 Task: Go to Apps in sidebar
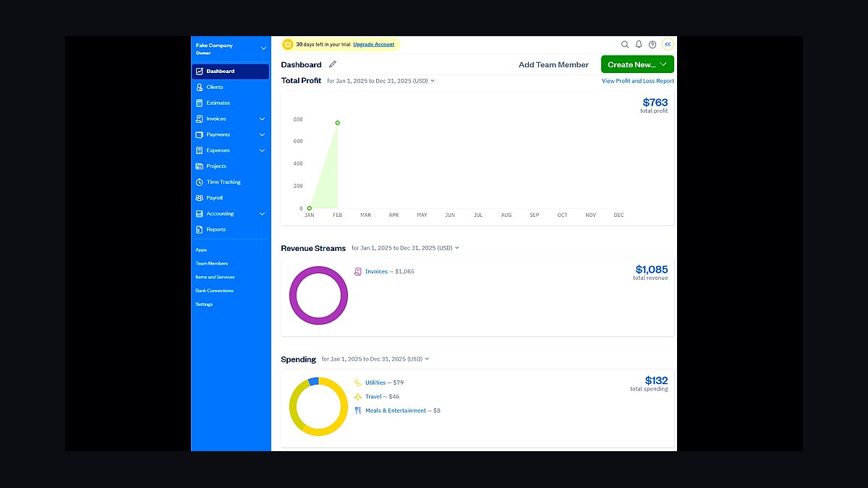pos(201,249)
